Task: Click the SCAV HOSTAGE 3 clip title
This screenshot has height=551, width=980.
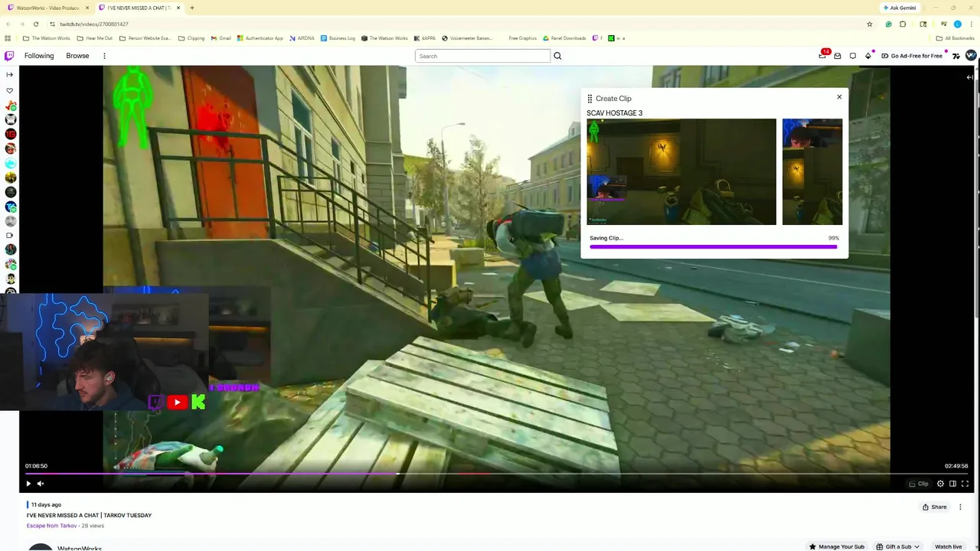Action: [x=615, y=113]
